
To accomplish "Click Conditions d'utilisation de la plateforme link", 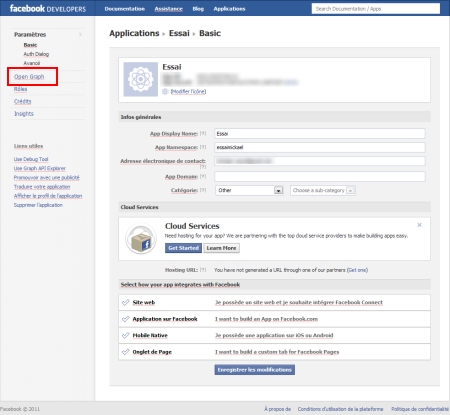I will [x=340, y=409].
